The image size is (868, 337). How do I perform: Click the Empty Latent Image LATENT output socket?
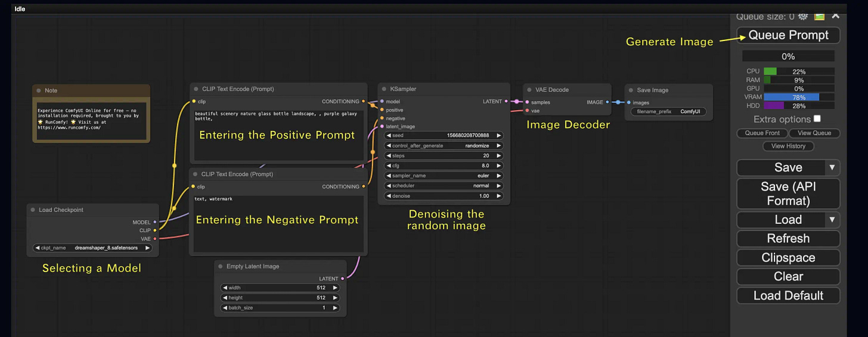coord(343,279)
